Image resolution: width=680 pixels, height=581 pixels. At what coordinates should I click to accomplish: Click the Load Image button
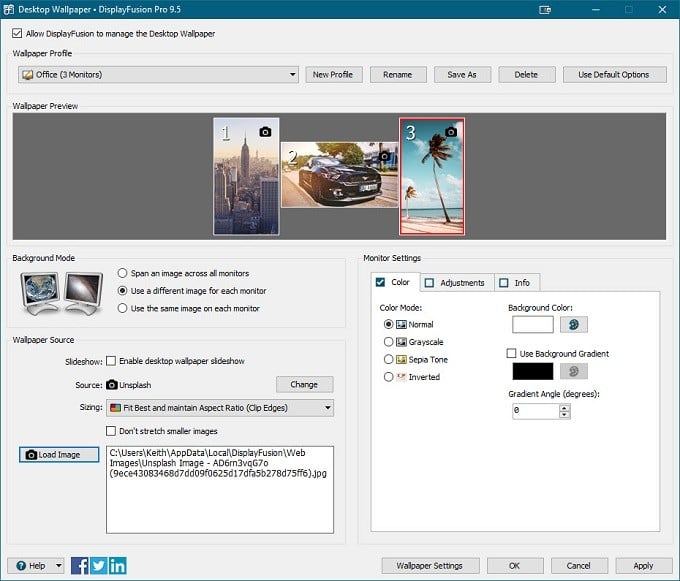click(x=59, y=454)
